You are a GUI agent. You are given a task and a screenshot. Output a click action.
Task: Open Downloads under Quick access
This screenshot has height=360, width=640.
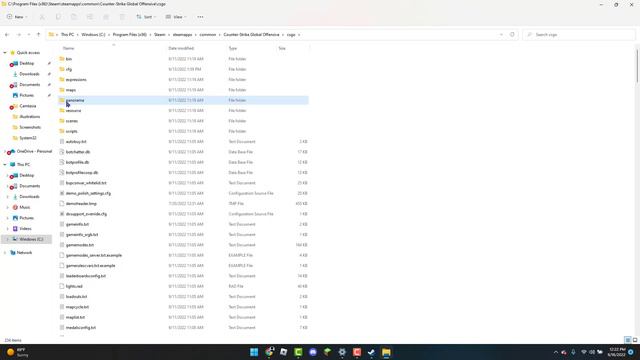pos(29,74)
